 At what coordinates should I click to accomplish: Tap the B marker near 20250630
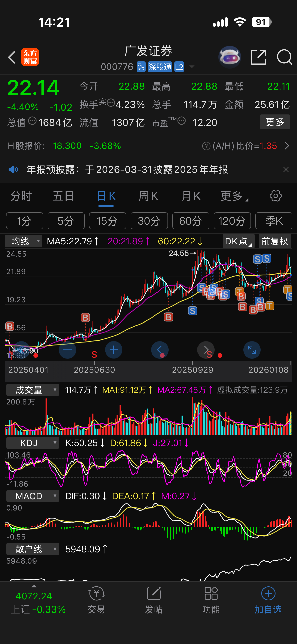(85, 318)
